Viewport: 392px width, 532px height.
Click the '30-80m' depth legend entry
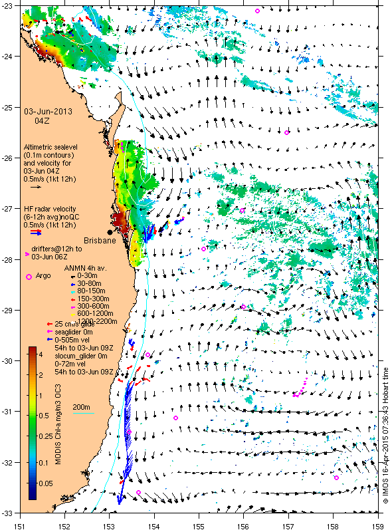[89, 283]
